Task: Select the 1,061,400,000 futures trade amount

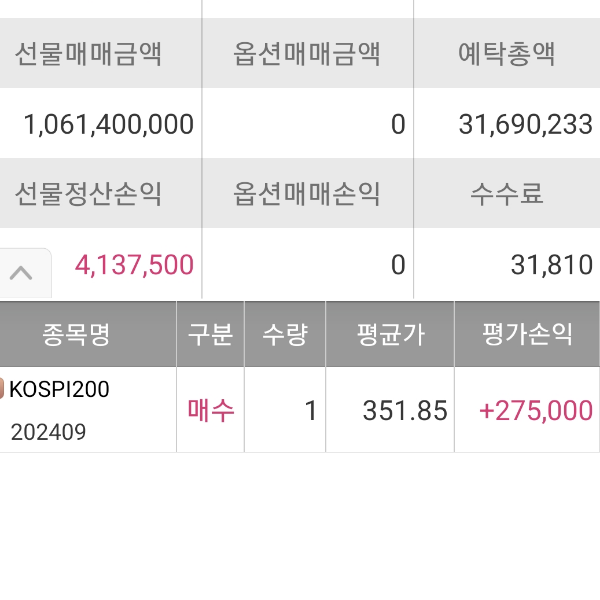Action: pyautogui.click(x=108, y=124)
